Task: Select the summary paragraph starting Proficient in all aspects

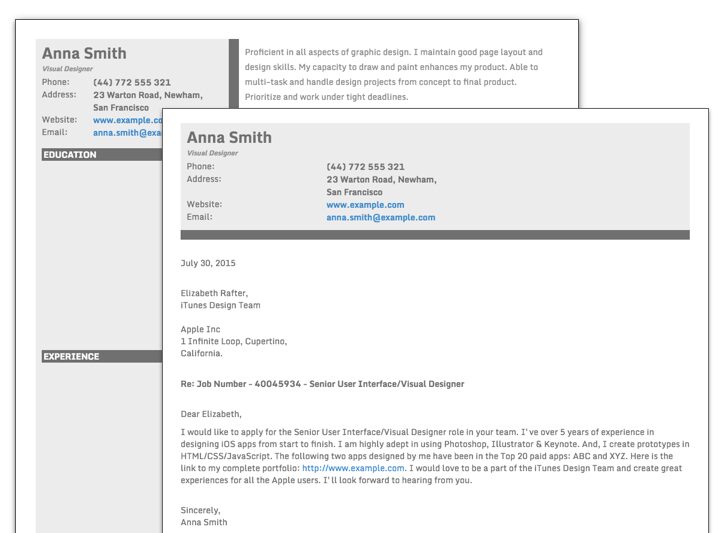Action: pos(394,74)
